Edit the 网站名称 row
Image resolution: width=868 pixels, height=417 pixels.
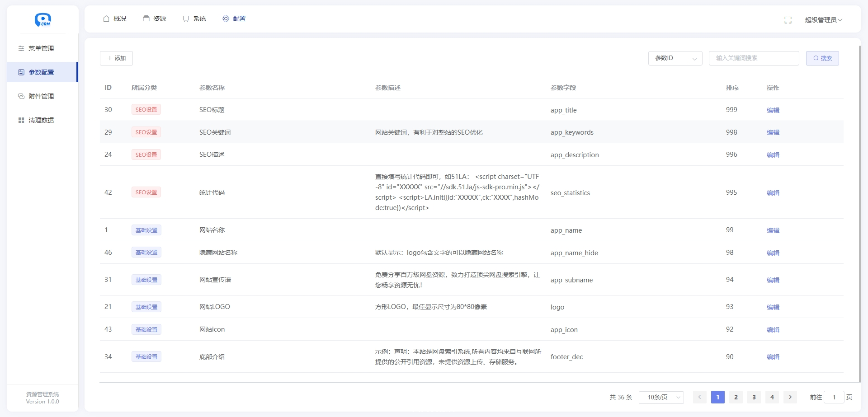coord(773,230)
